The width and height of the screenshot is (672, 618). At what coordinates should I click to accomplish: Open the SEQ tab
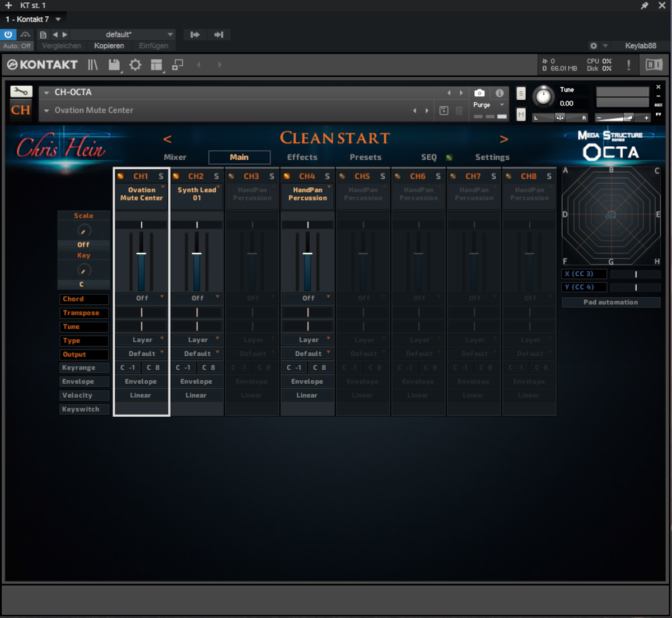pyautogui.click(x=429, y=157)
